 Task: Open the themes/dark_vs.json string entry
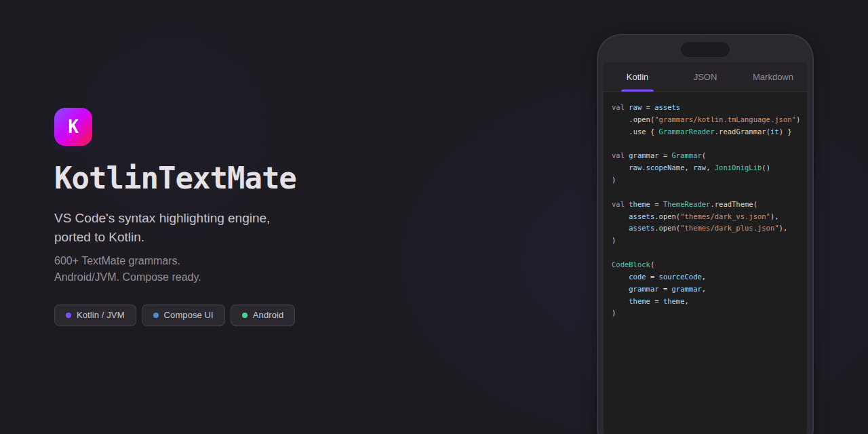pos(727,216)
